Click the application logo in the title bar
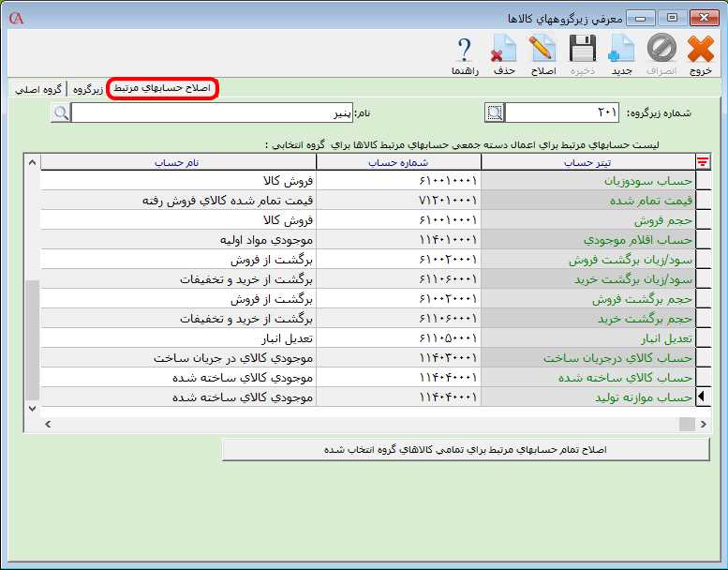 click(16, 18)
